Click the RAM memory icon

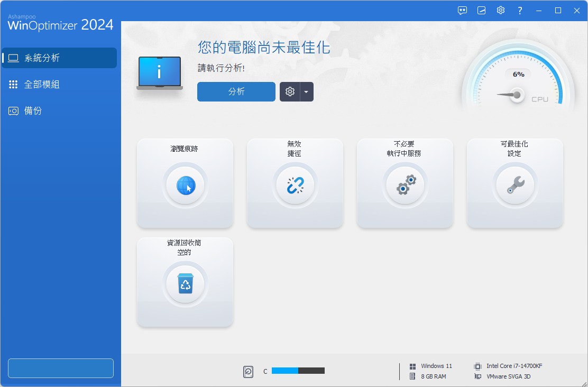click(x=412, y=376)
